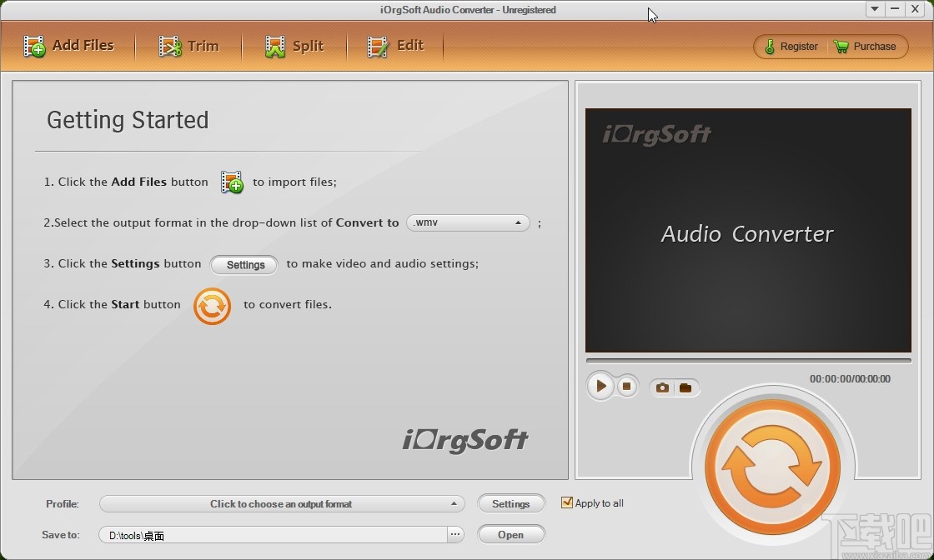Click the Add Files icon in step 1
Viewport: 934px width, 560px height.
click(x=231, y=182)
